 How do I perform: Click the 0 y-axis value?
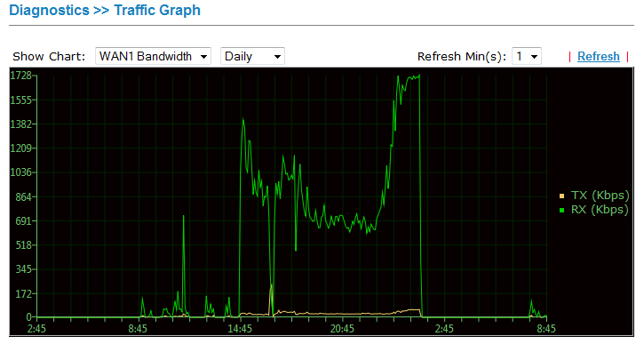[28, 316]
